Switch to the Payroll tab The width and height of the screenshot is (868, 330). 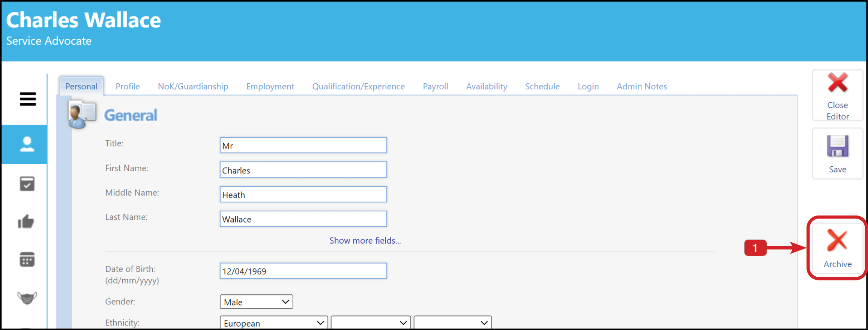pos(436,86)
